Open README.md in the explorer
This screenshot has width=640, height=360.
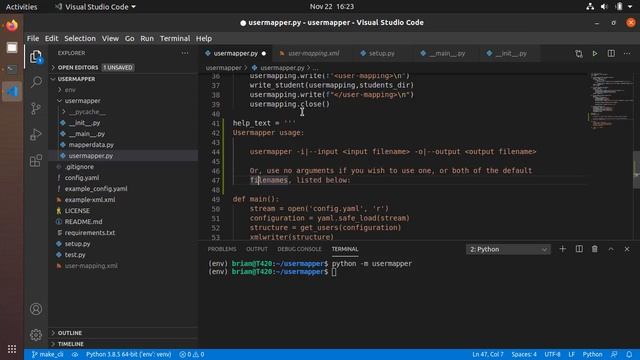pos(123,222)
